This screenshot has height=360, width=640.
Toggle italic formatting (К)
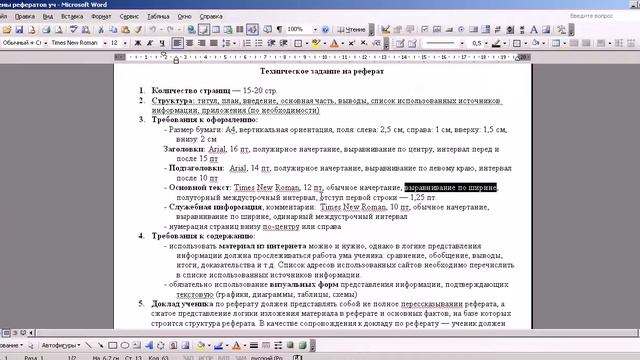click(150, 43)
